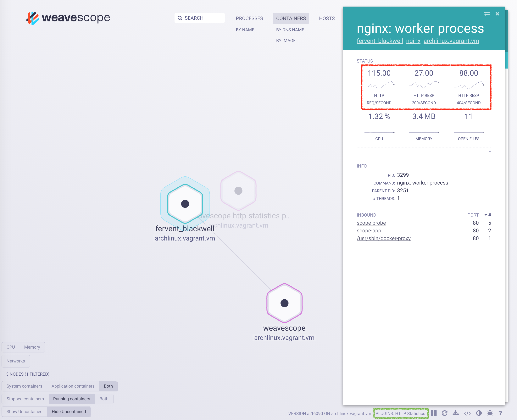Switch to the Hosts topology view
Image resolution: width=517 pixels, height=420 pixels.
327,18
